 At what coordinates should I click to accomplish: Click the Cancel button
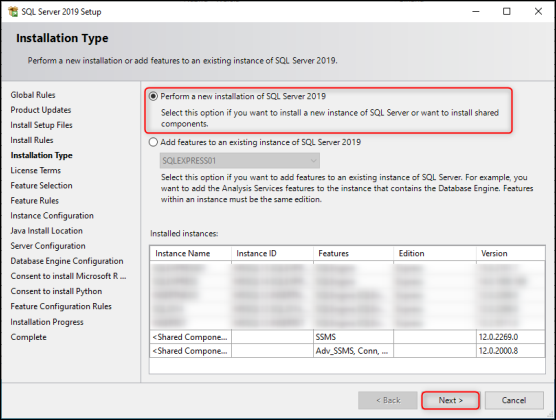514,400
